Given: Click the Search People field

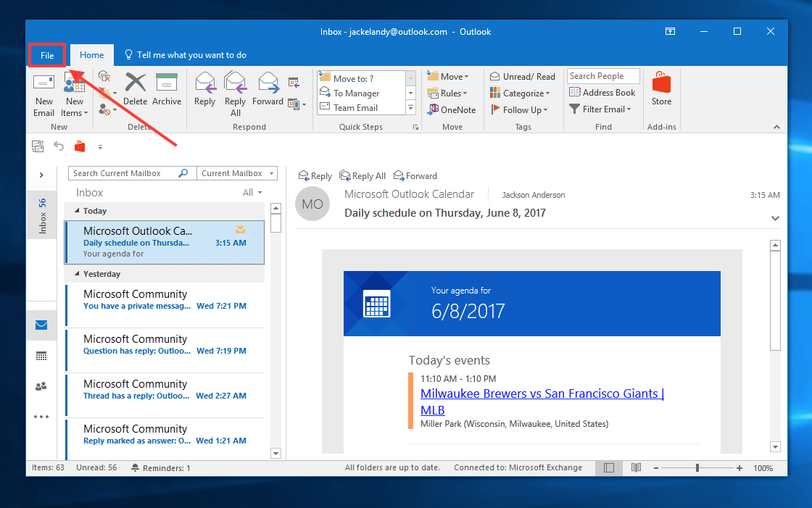Looking at the screenshot, I should click(603, 76).
